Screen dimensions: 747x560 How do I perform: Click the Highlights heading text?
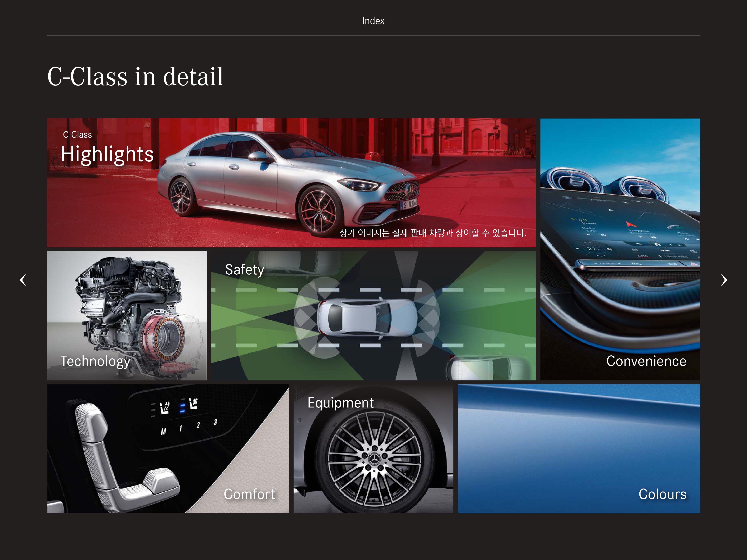click(107, 154)
